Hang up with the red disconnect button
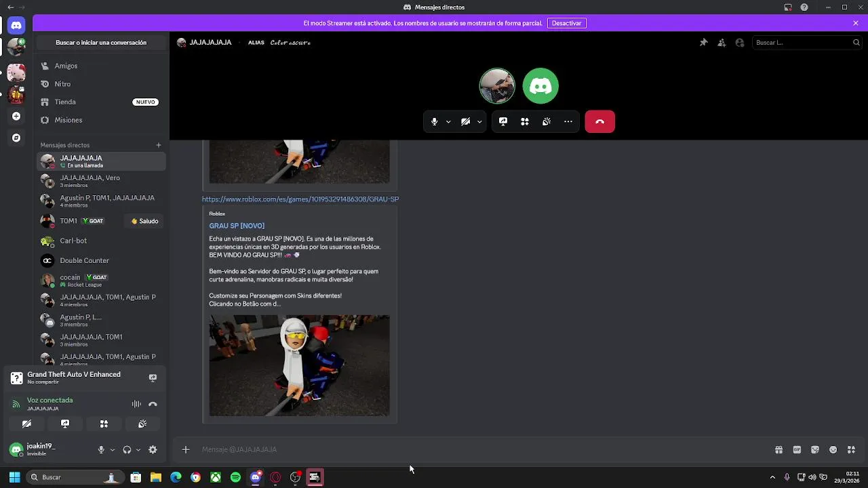The width and height of the screenshot is (868, 488). coord(599,121)
